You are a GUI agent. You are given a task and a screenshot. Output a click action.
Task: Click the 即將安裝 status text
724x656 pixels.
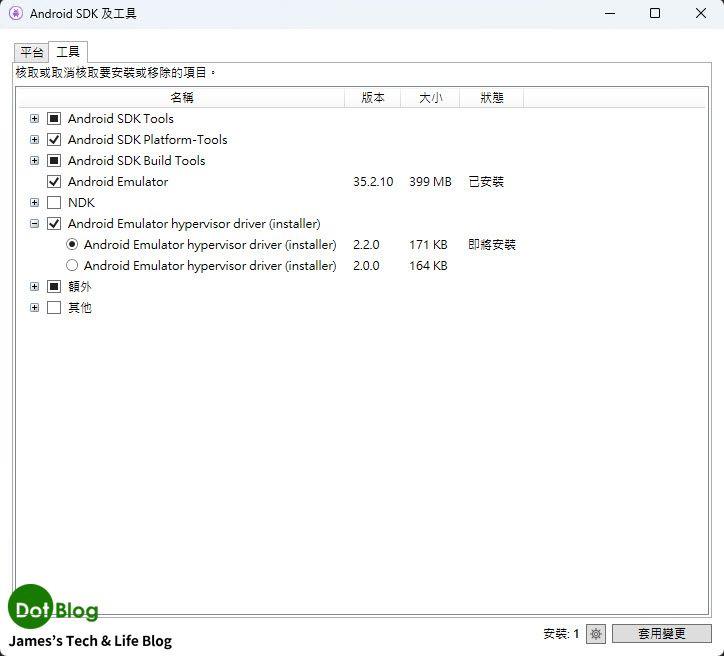pyautogui.click(x=492, y=244)
